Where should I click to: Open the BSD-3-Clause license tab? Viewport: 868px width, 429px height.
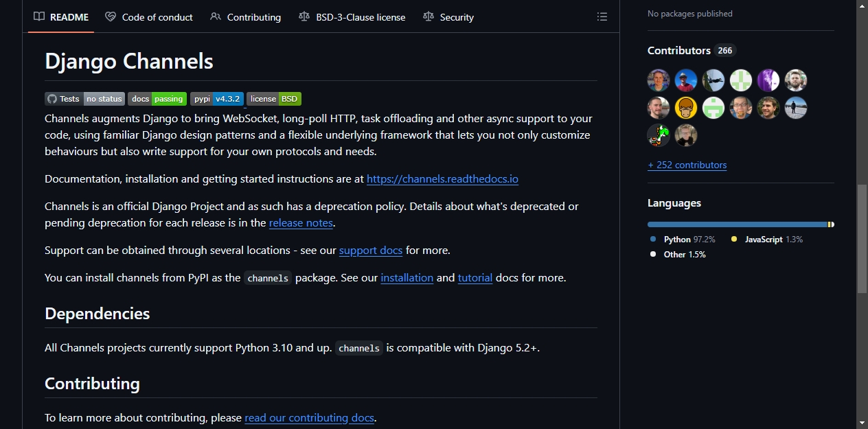point(352,17)
